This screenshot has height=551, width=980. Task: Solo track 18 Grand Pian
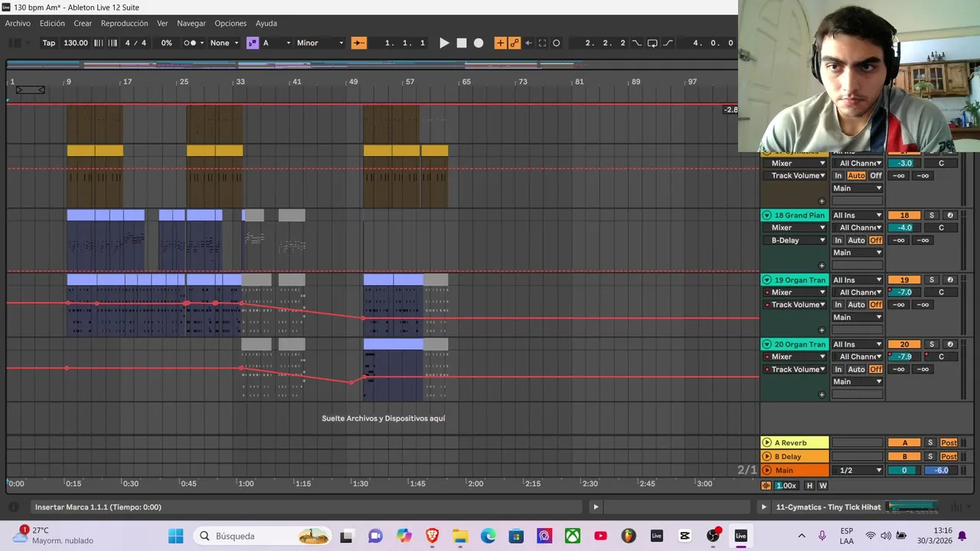(x=932, y=216)
